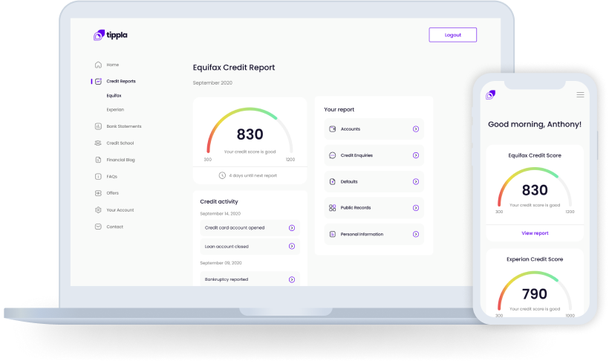Viewport: 609px width, 364px height.
Task: Click the Offers icon
Action: [x=98, y=193]
